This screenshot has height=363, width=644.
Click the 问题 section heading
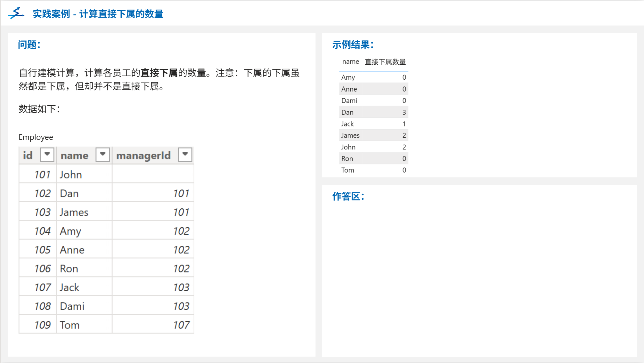(29, 44)
